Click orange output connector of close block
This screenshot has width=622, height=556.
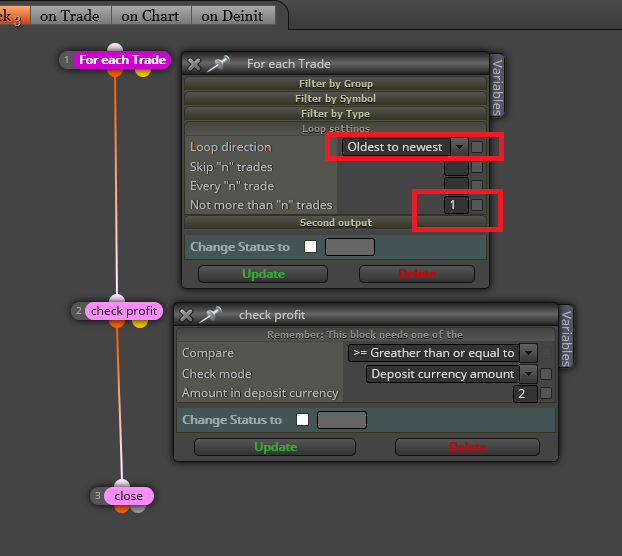click(x=122, y=508)
